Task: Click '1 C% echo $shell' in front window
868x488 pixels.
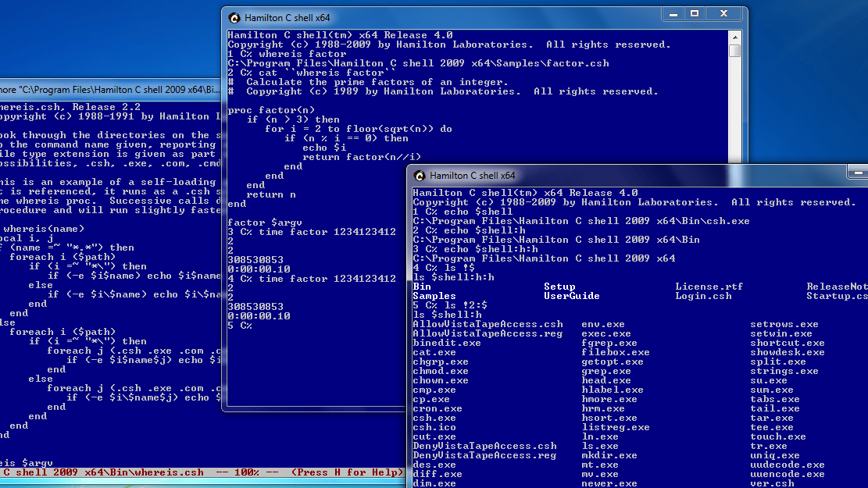Action: tap(463, 212)
